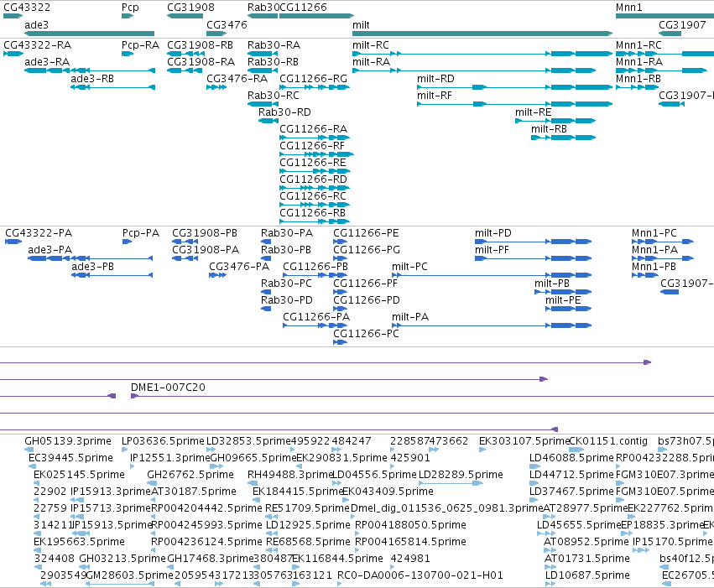Select EST EC39445.5prime
The height and width of the screenshot is (588, 714).
pos(33,466)
